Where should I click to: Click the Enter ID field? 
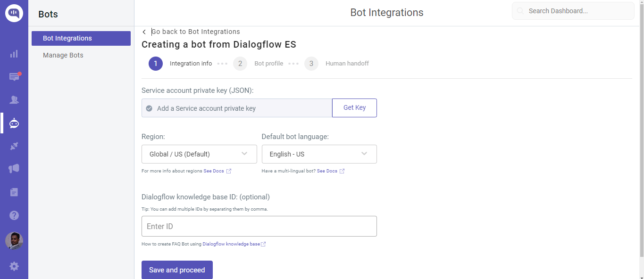pos(259,226)
